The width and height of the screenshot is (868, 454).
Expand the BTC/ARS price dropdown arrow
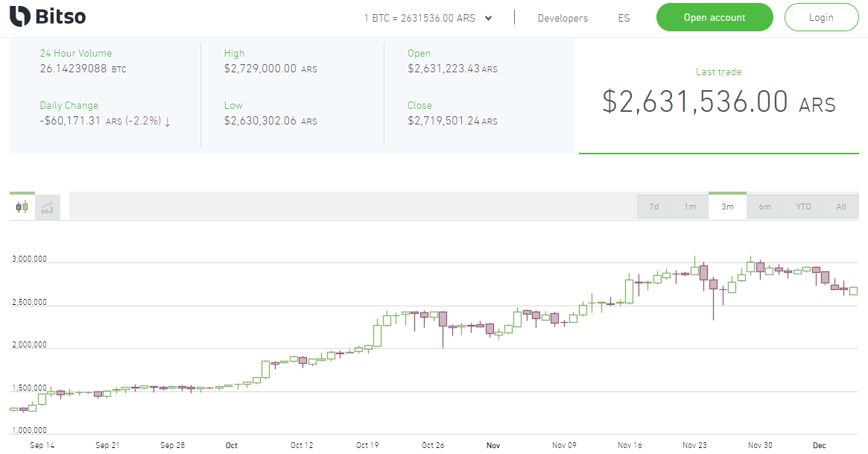click(x=488, y=18)
